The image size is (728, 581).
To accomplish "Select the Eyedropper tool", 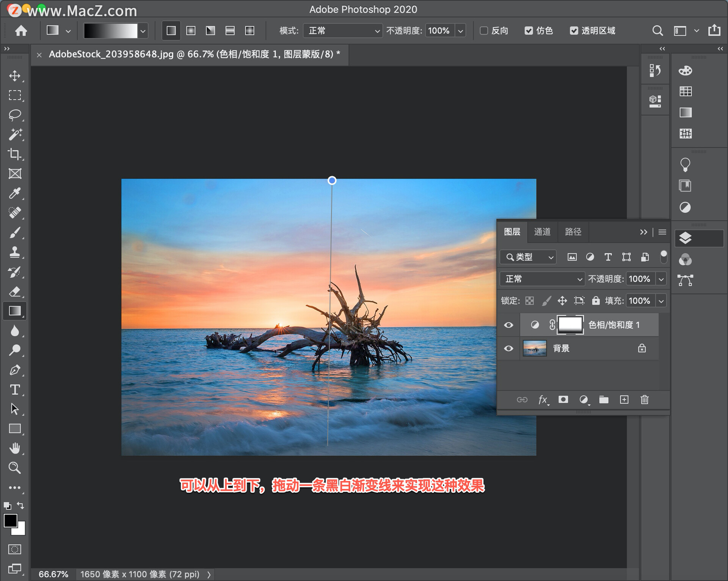I will click(15, 193).
